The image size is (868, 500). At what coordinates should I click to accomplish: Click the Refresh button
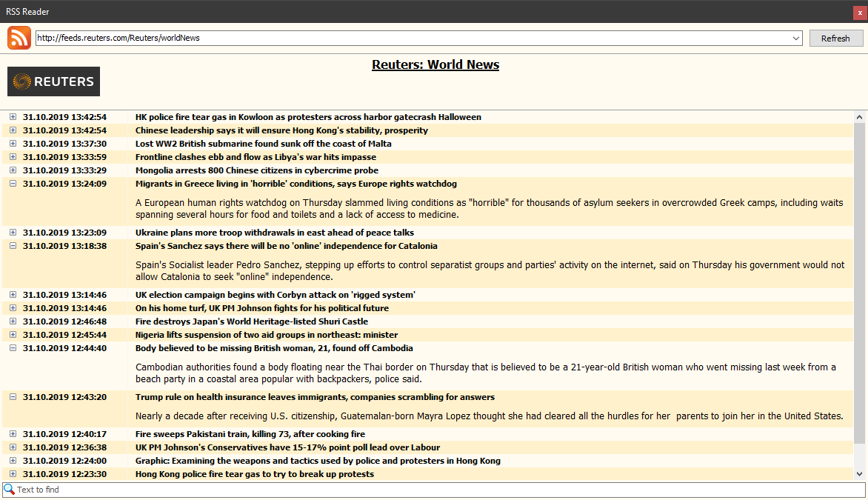click(x=835, y=39)
